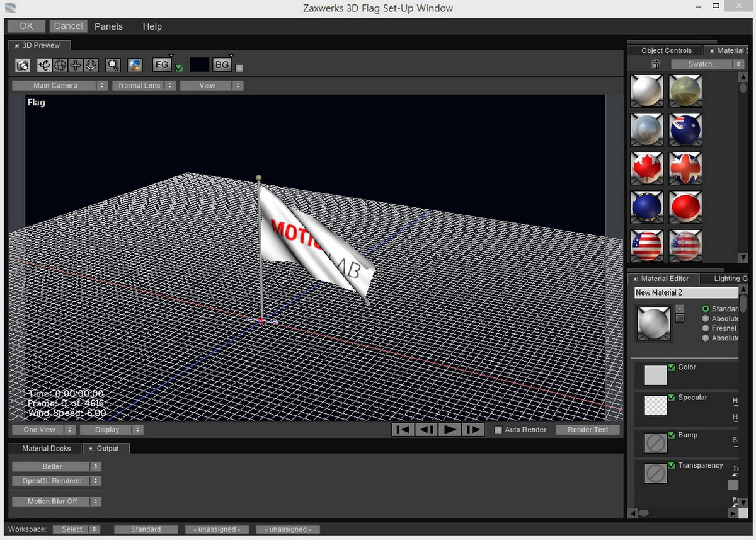Toggle the BG background checkbox

pyautogui.click(x=239, y=68)
